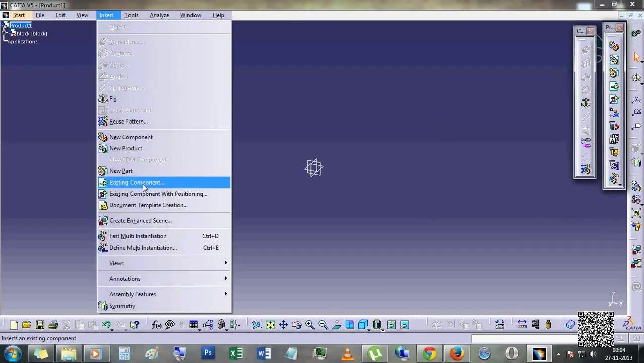This screenshot has height=363, width=644.
Task: Click Zoom In magnifier icon
Action: (309, 325)
